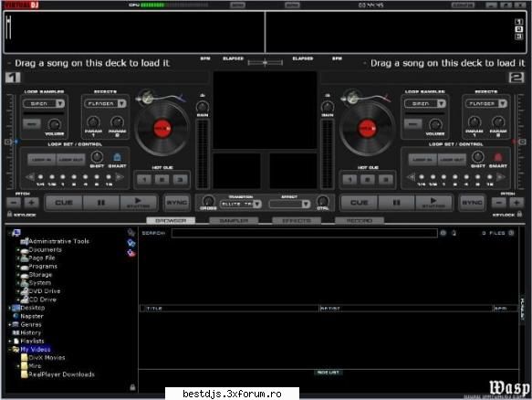The width and height of the screenshot is (532, 400).
Task: Open the DivX Movies folder
Action: [x=47, y=358]
